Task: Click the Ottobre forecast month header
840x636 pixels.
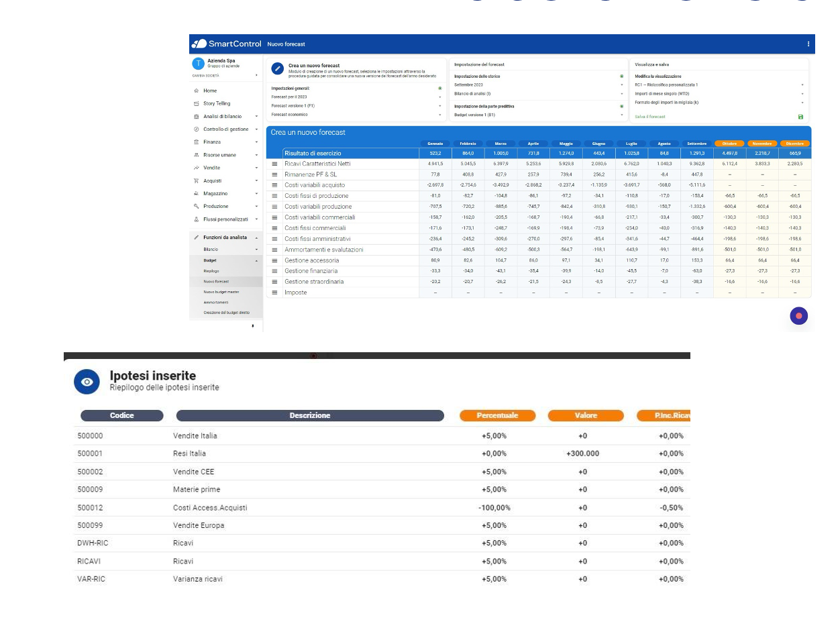Action: click(x=729, y=144)
